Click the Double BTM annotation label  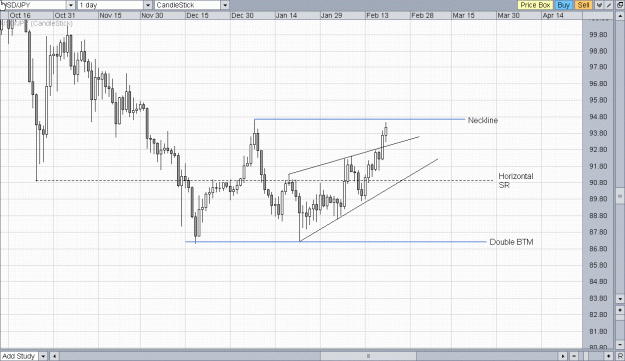pos(511,242)
